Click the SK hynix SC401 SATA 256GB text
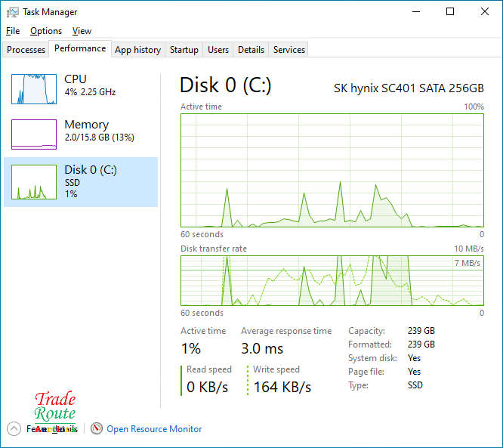The height and width of the screenshot is (448, 503). (x=409, y=88)
